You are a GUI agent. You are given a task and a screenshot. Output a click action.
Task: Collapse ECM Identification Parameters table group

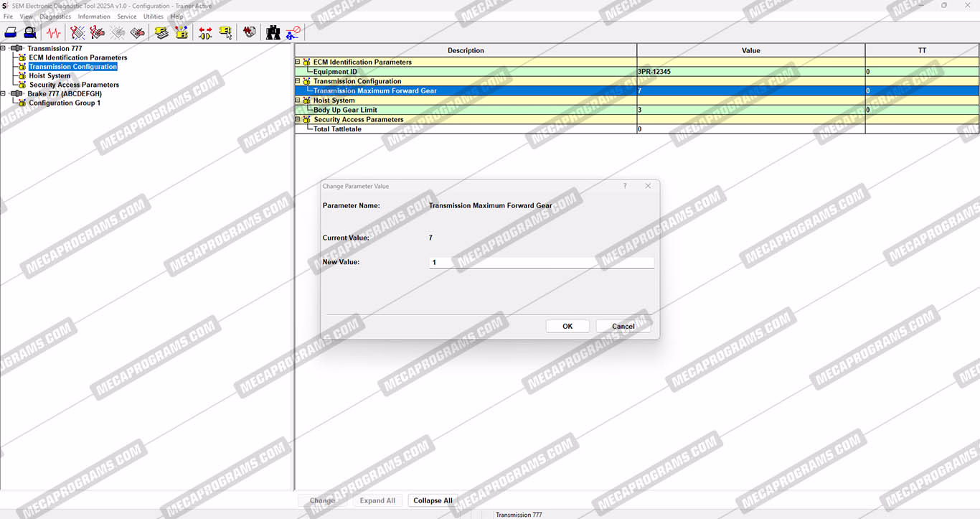point(298,62)
